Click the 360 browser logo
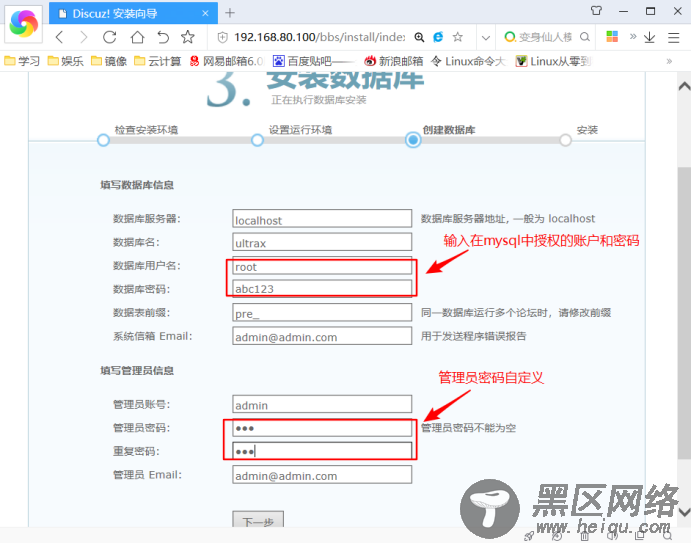The width and height of the screenshot is (692, 544). (23, 23)
